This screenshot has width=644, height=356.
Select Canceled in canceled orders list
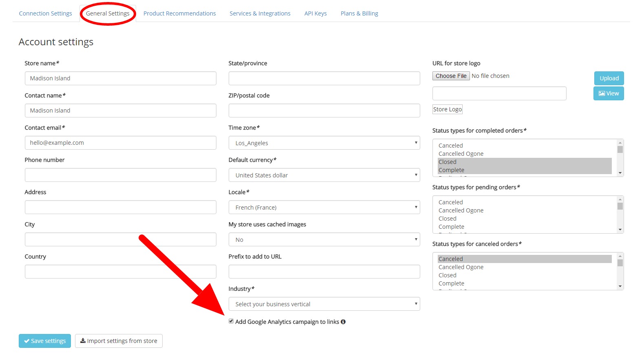pyautogui.click(x=525, y=259)
